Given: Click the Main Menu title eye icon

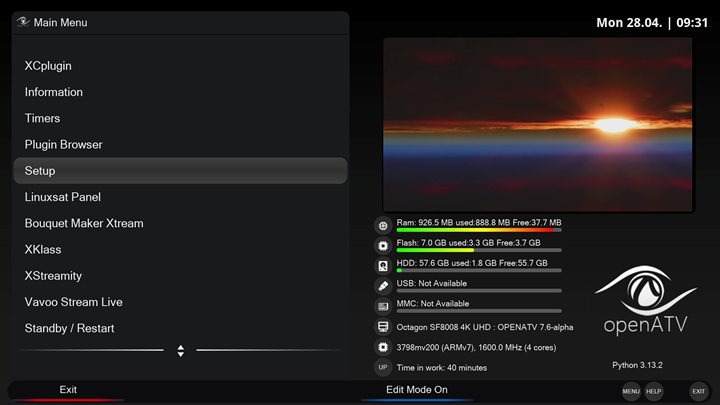Looking at the screenshot, I should point(23,22).
